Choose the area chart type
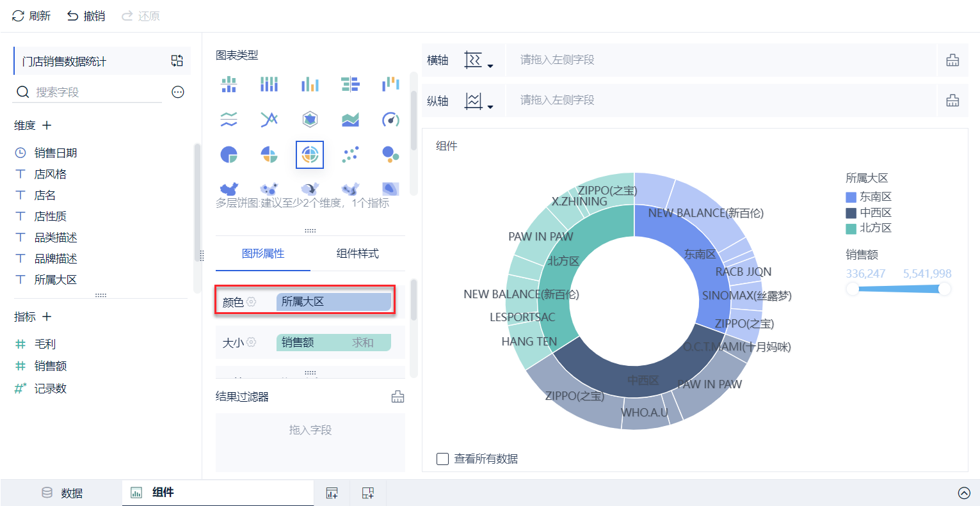This screenshot has height=506, width=980. point(350,119)
